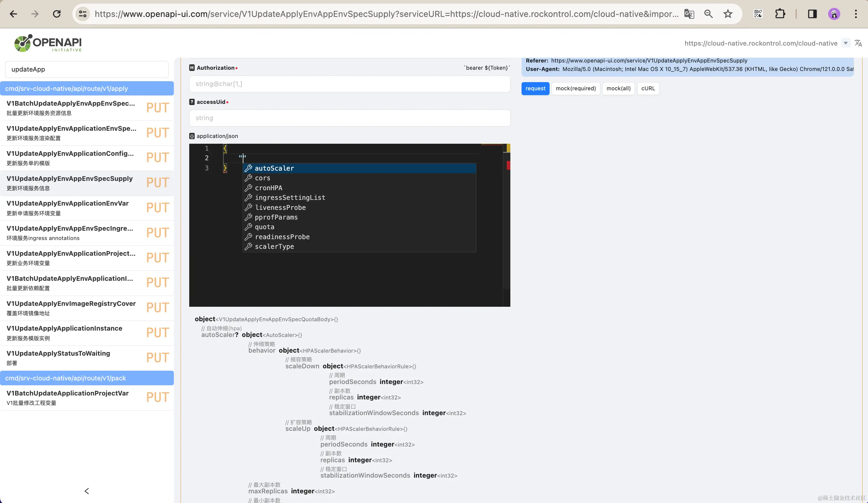Open the Chrome profile avatar
The image size is (868, 503).
pos(834,14)
